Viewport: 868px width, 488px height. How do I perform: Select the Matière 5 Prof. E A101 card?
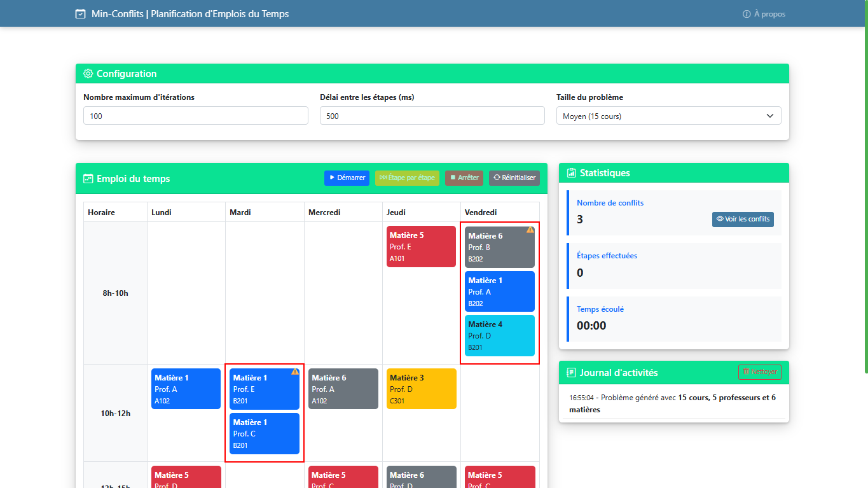pos(421,246)
